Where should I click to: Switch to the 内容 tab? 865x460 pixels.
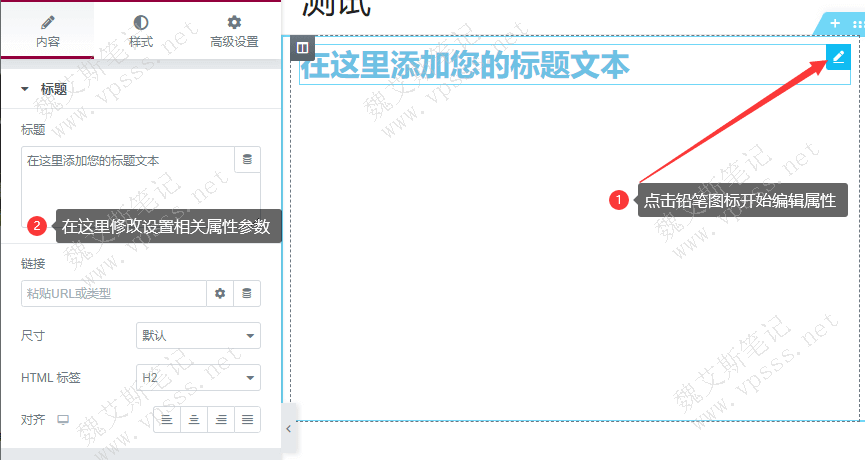click(x=47, y=30)
